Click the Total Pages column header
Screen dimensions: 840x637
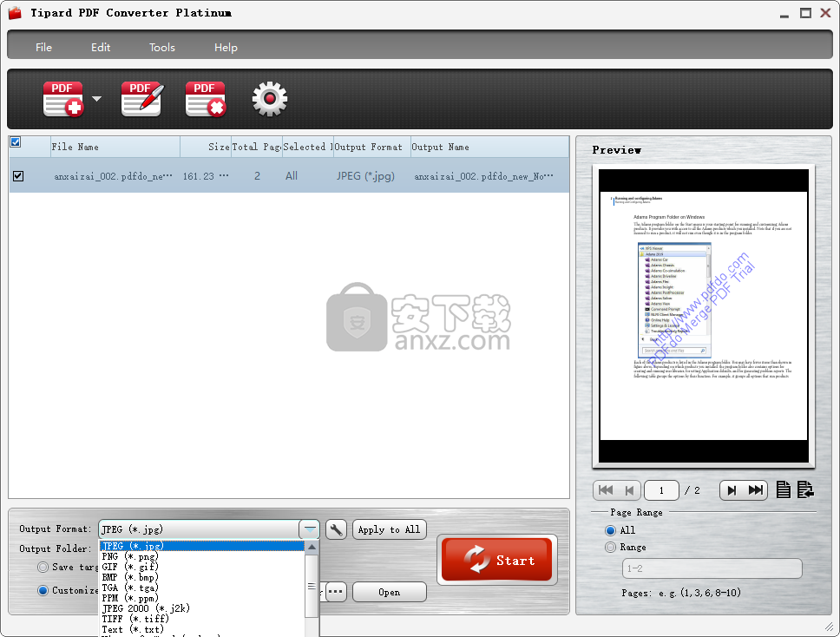(x=257, y=147)
